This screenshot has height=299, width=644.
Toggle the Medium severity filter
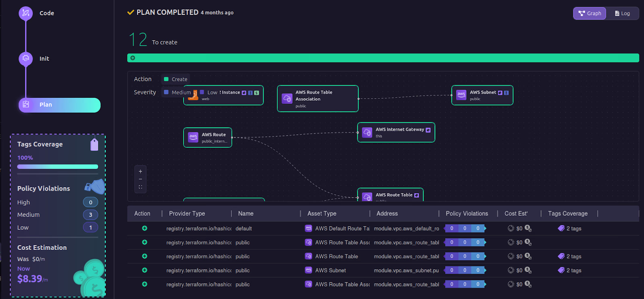click(177, 92)
